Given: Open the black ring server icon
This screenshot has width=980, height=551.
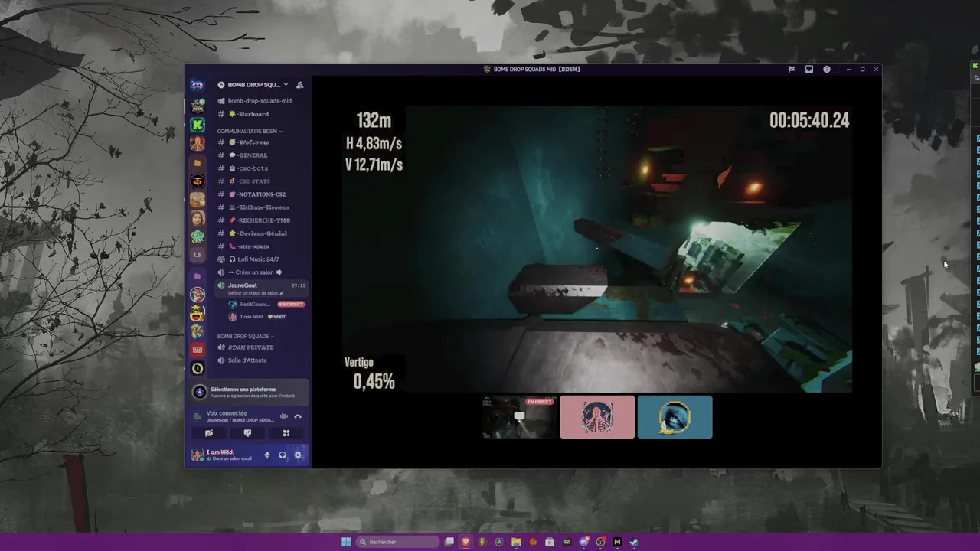Looking at the screenshot, I should tap(198, 368).
